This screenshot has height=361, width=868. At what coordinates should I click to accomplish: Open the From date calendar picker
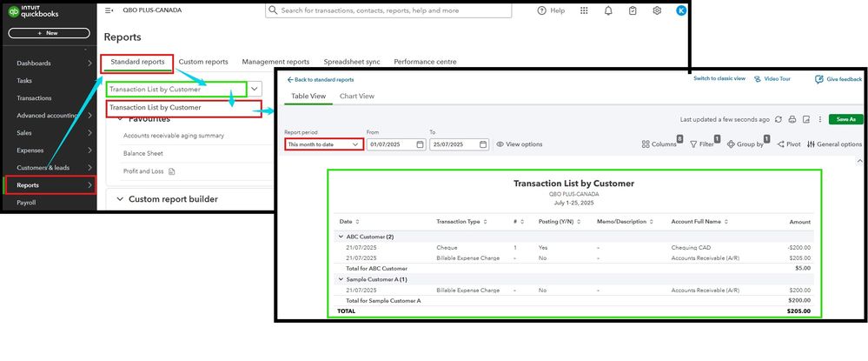pyautogui.click(x=421, y=144)
